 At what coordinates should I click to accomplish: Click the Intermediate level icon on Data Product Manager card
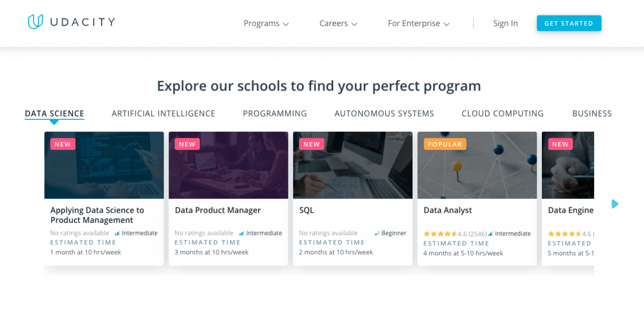click(x=242, y=233)
